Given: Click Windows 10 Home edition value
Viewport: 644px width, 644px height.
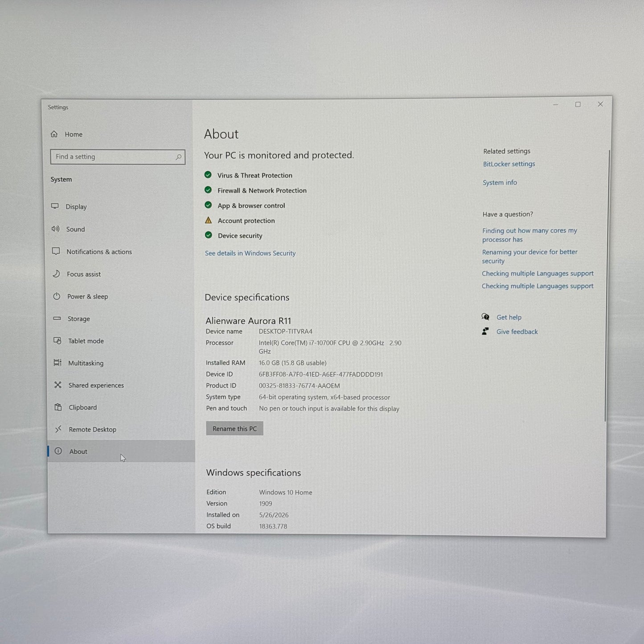Looking at the screenshot, I should (286, 492).
